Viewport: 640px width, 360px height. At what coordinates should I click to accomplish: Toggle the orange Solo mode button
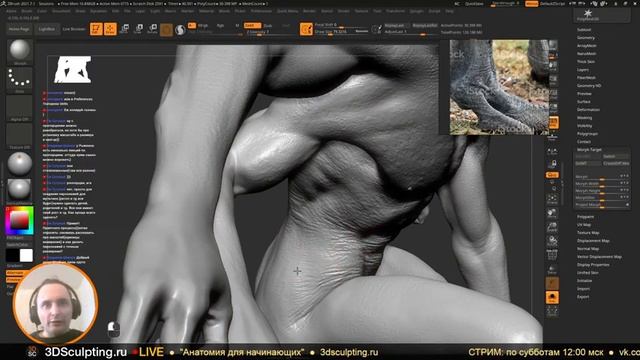tap(552, 298)
